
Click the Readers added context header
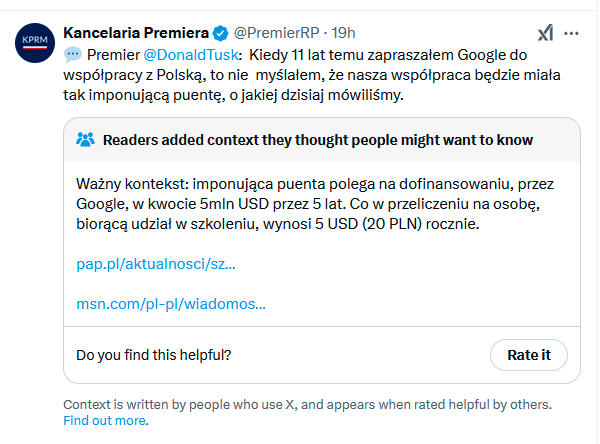tap(318, 140)
